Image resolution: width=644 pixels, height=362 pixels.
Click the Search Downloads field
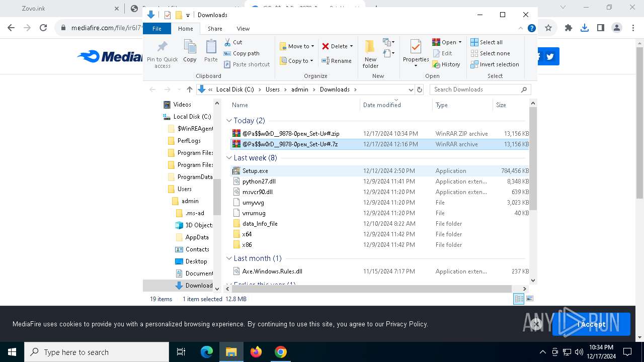pyautogui.click(x=480, y=89)
